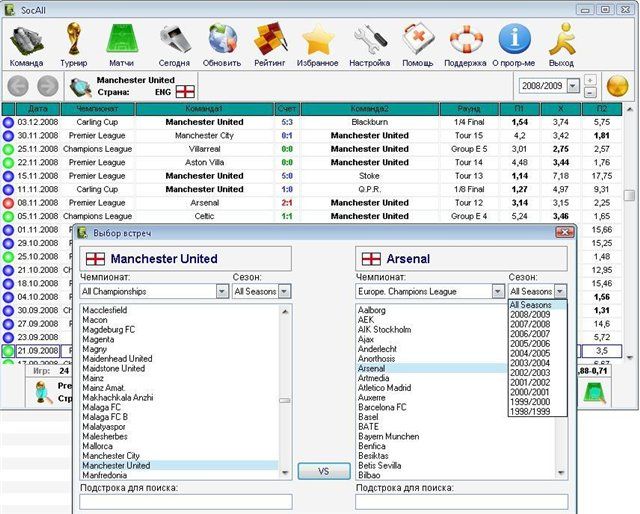Select season 2001/2002 from list

(530, 383)
